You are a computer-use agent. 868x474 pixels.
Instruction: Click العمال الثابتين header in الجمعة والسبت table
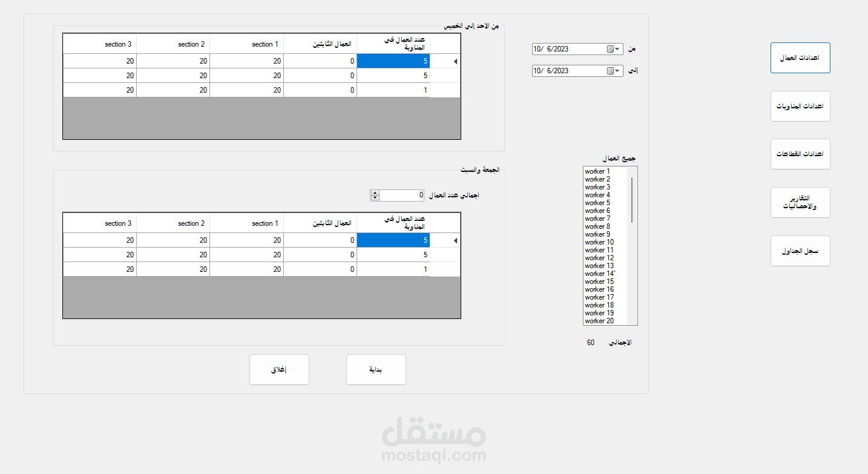pos(320,223)
